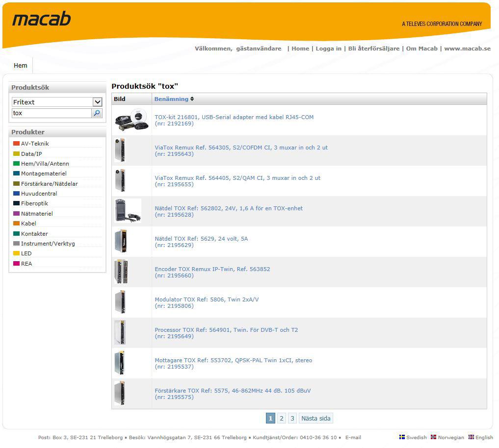Image resolution: width=499 pixels, height=448 pixels.
Task: Open ViaTox Remux Ref. 564405 product
Action: [237, 178]
